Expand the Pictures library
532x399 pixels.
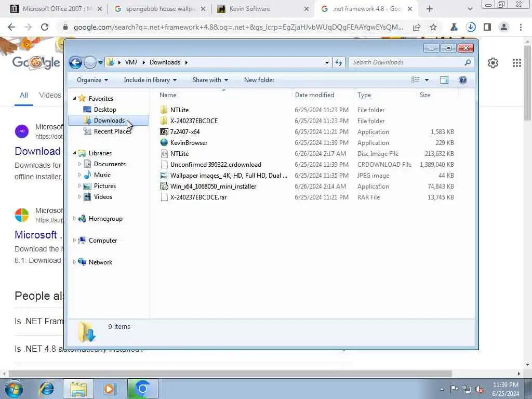point(79,186)
